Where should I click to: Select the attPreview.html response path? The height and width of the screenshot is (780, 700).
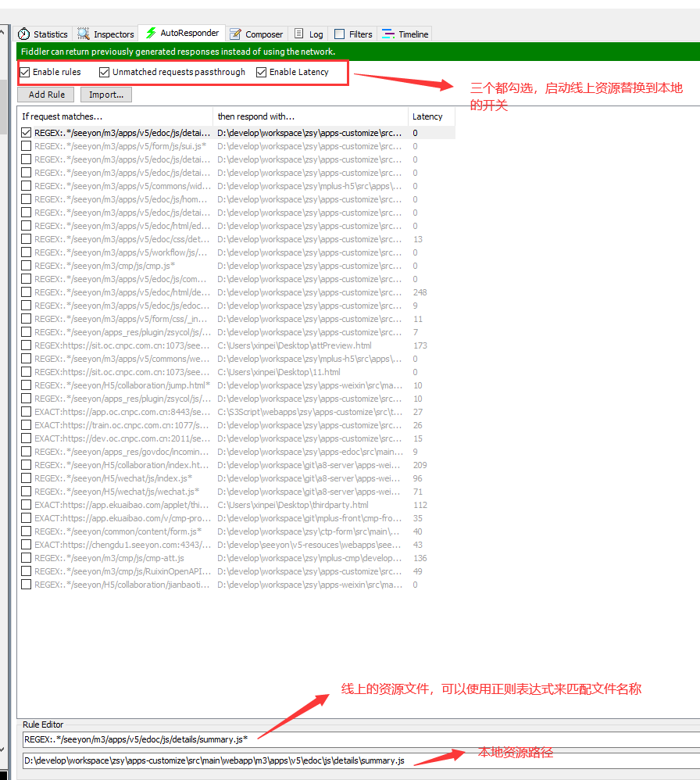tap(295, 345)
